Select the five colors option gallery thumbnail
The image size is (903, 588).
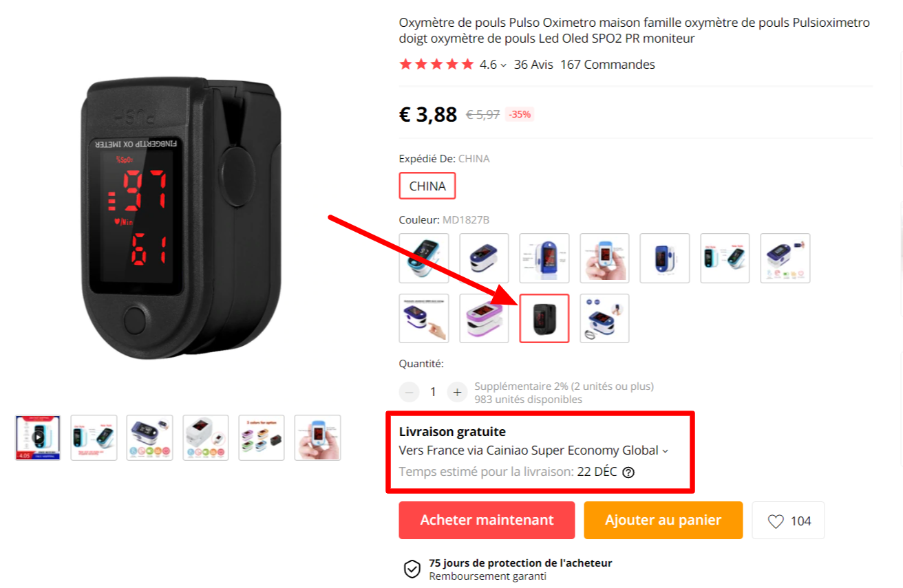pos(262,437)
